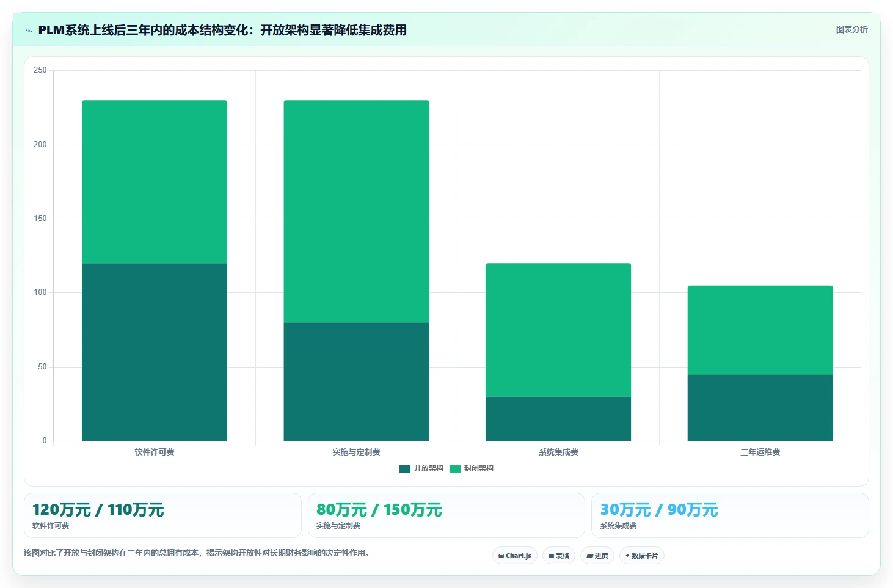Click the dark 开放架构 bar for 软件许可费
Viewport: 893px width, 588px height.
(x=155, y=352)
